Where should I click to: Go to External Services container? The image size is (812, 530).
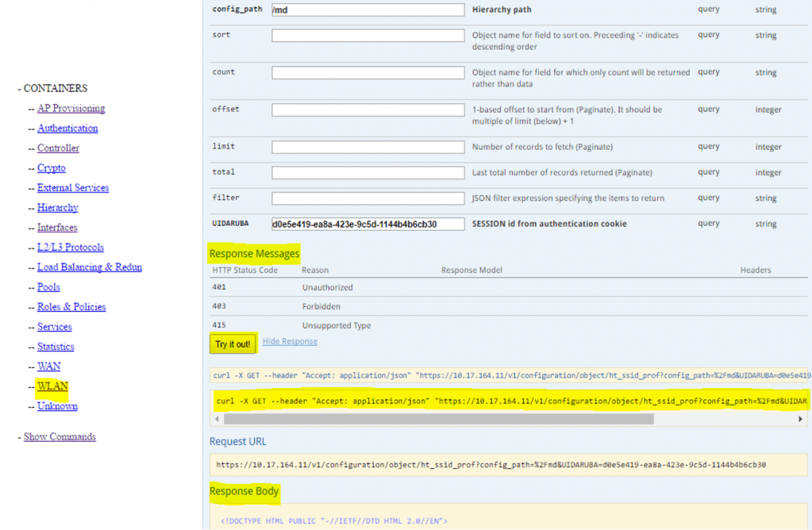pyautogui.click(x=73, y=188)
